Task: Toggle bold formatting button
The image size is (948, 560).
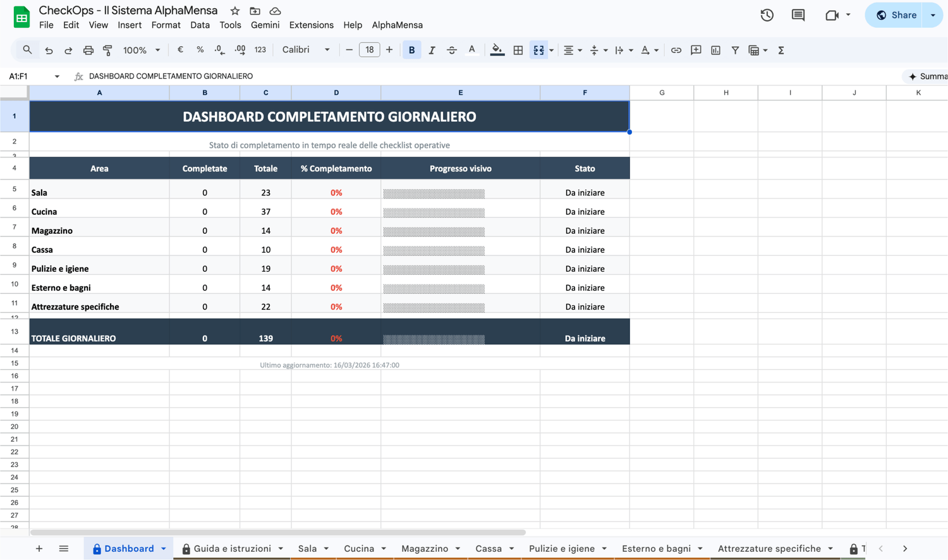Action: [411, 50]
